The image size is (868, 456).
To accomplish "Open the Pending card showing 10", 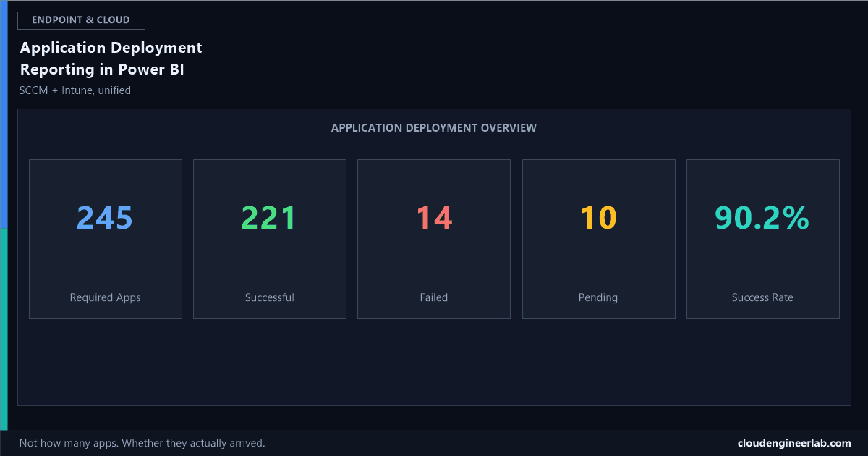I will tap(598, 239).
